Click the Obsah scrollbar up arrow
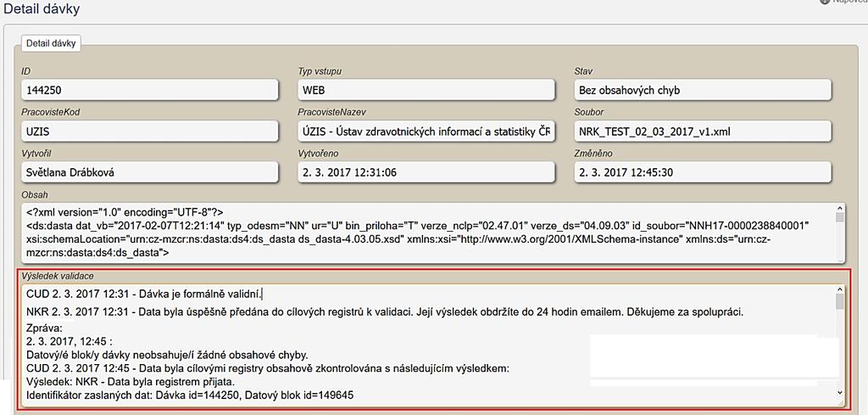868x415 pixels. click(x=840, y=208)
